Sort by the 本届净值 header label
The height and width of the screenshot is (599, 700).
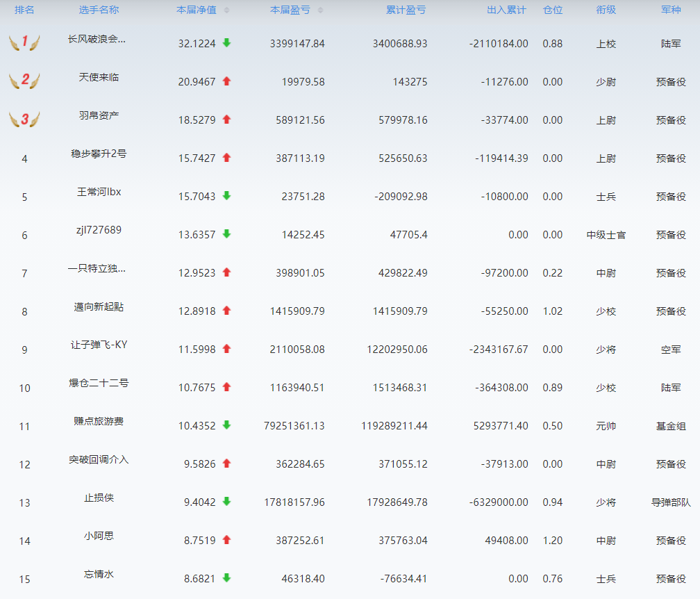[197, 10]
